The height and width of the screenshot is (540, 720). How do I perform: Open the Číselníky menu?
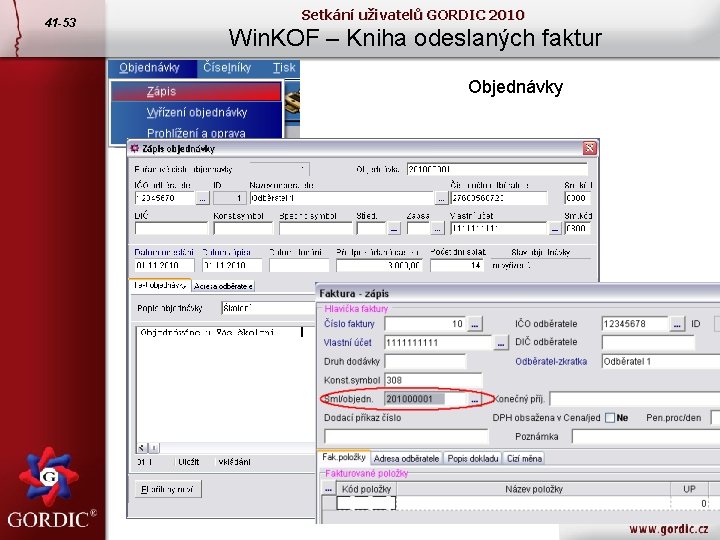227,68
